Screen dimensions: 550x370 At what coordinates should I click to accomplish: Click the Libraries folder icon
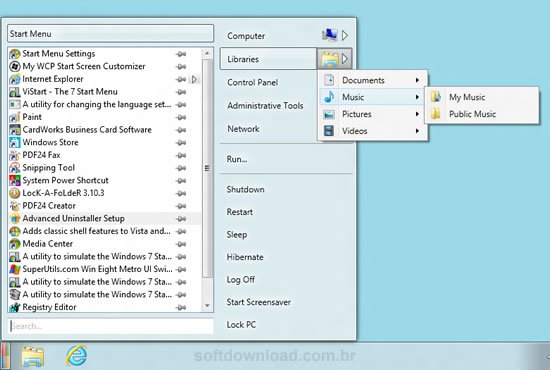tap(330, 59)
